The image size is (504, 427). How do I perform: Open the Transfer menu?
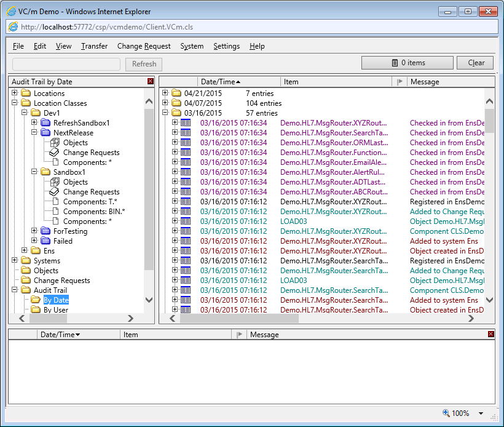tap(94, 46)
